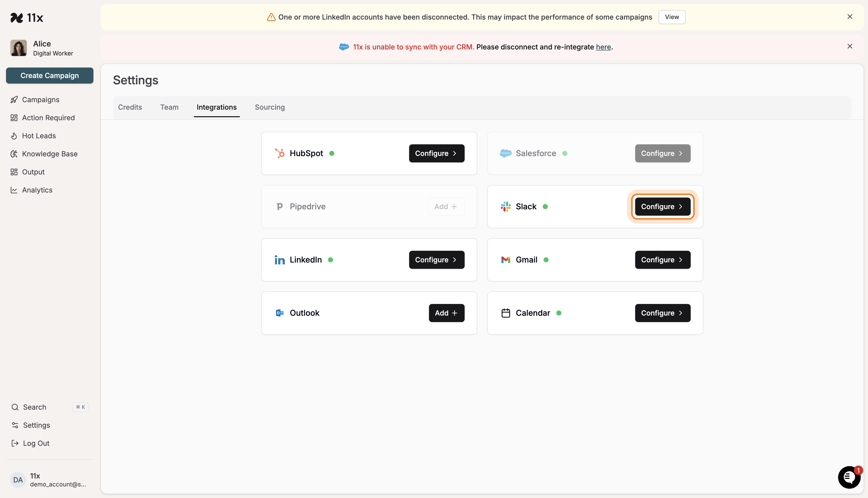
Task: Select Hot Leads from the sidebar
Action: pos(39,136)
